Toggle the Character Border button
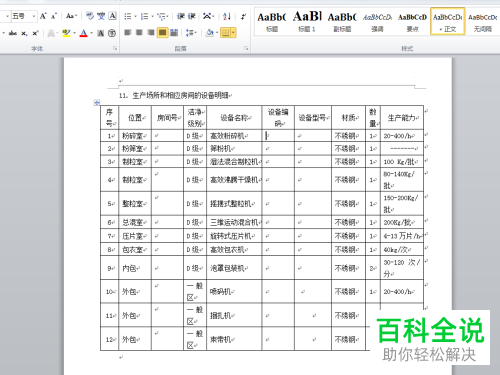Screen dimensions: 500x375 tap(113, 16)
